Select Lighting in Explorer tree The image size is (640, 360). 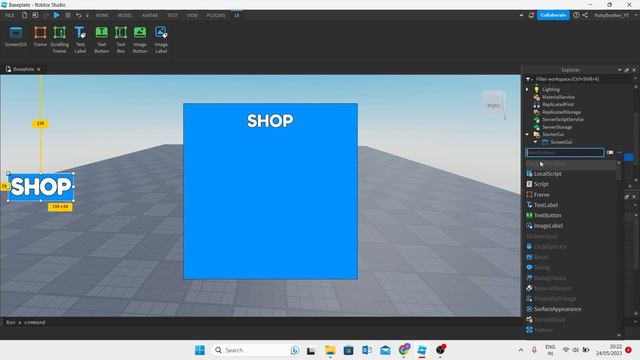coord(551,89)
